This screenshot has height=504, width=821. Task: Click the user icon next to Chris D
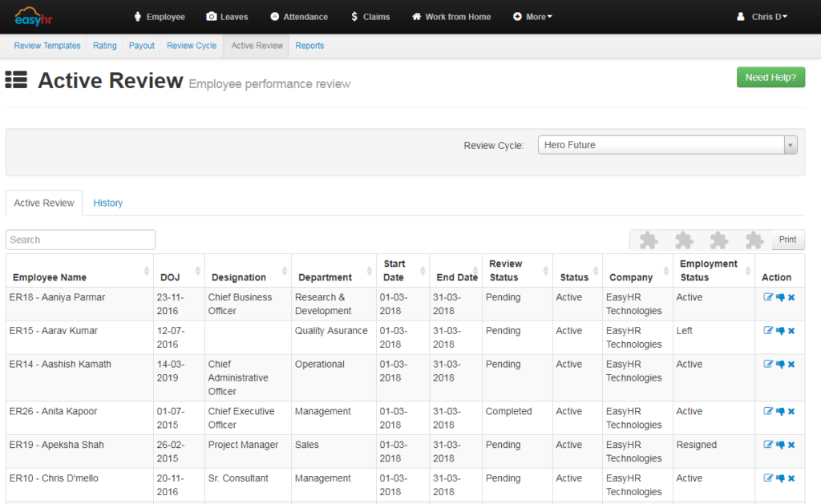point(742,16)
